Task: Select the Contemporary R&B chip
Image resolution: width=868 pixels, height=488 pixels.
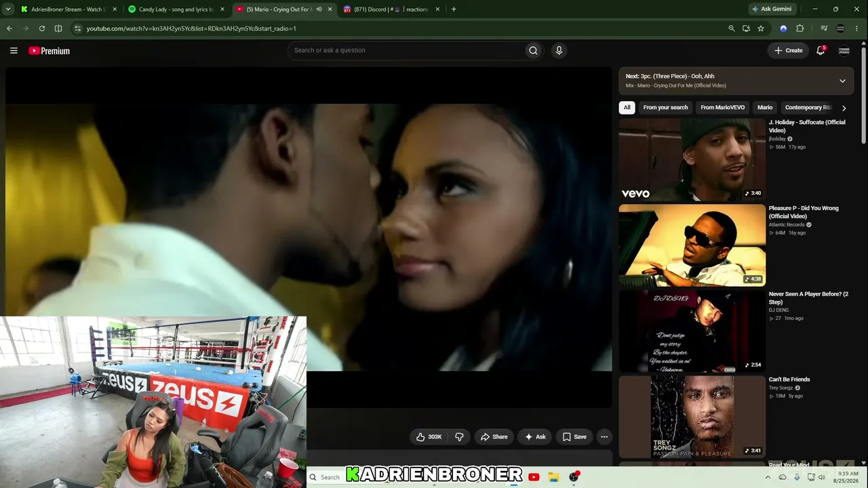Action: pyautogui.click(x=808, y=108)
